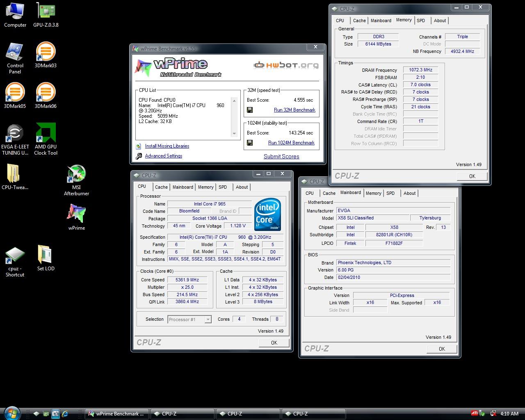The image size is (525, 420).
Task: Click the Install Missing Libraries icon
Action: coord(139,146)
